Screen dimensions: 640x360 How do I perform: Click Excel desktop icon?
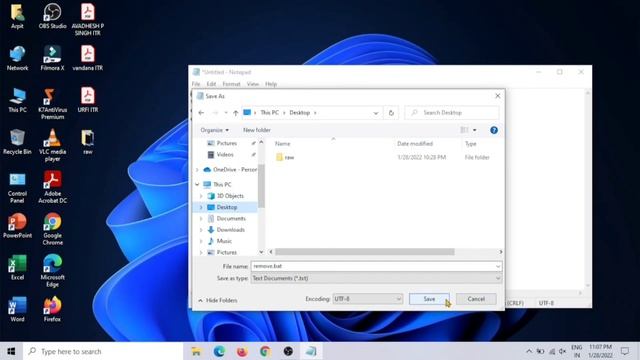17,267
